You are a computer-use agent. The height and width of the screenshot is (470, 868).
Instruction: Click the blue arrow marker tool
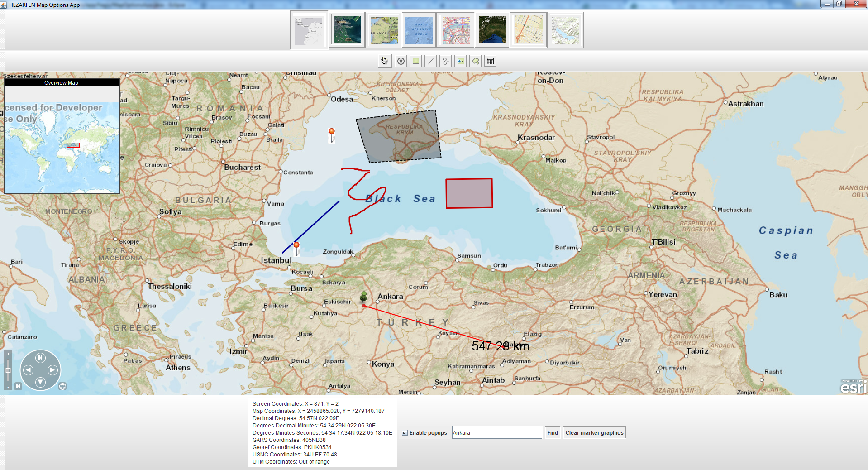coord(461,61)
